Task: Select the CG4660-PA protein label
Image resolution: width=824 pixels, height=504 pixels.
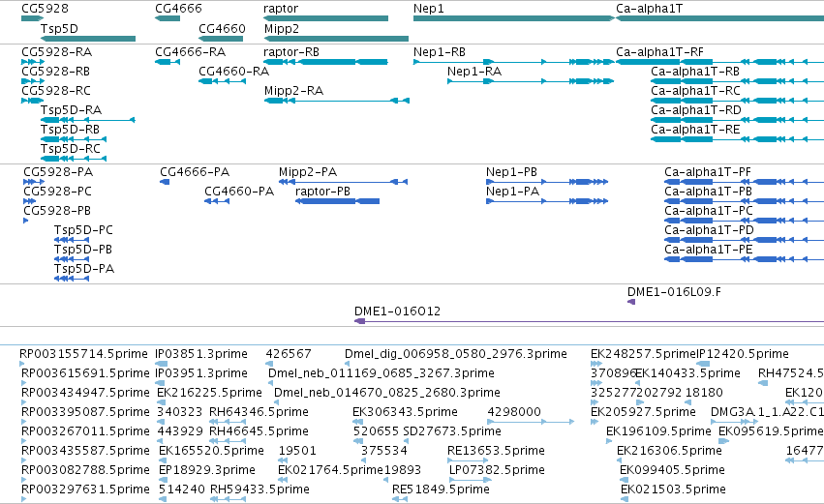Action: tap(239, 192)
